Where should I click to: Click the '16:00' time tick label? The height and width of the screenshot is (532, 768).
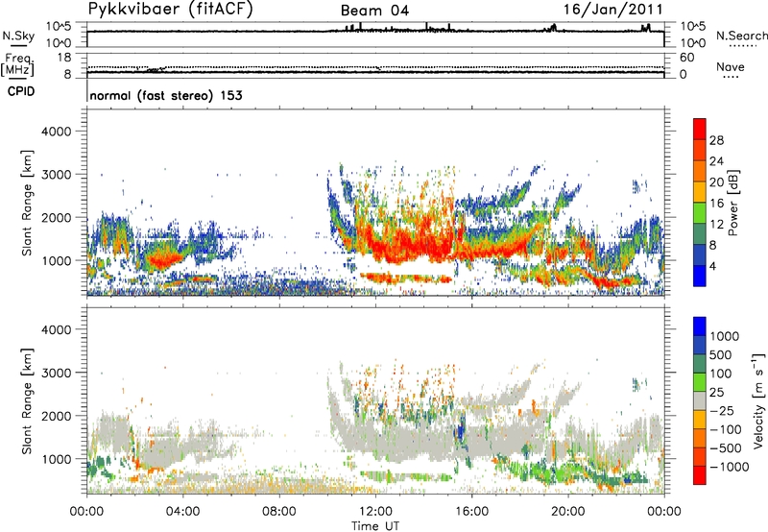point(471,512)
